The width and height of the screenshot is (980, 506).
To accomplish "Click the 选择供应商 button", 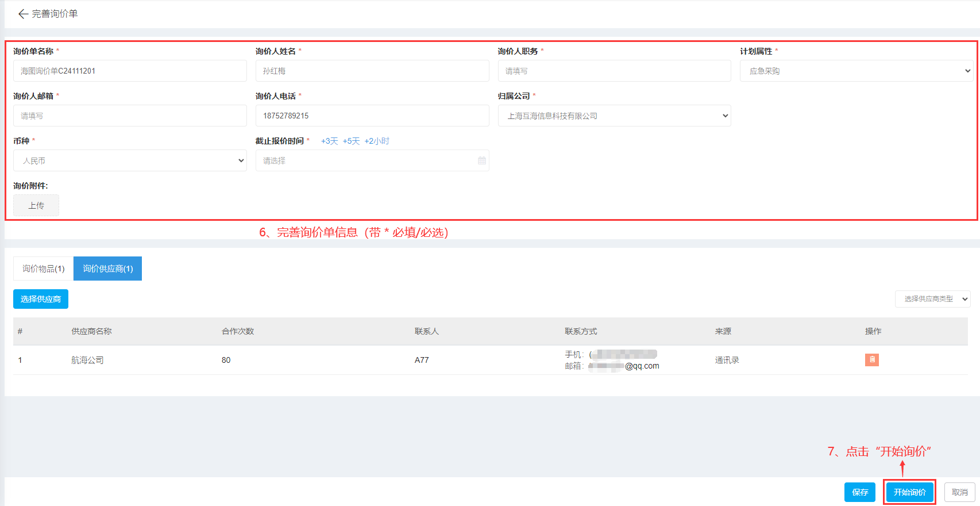I will [41, 299].
